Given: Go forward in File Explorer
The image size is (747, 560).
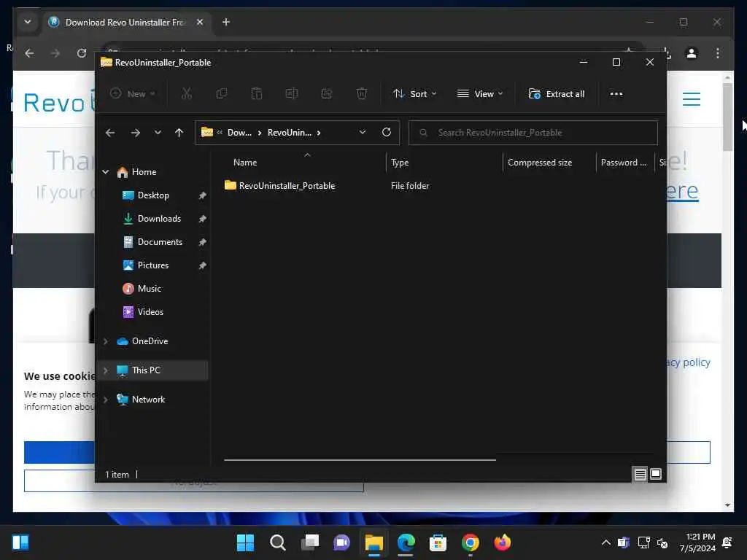Looking at the screenshot, I should point(135,133).
